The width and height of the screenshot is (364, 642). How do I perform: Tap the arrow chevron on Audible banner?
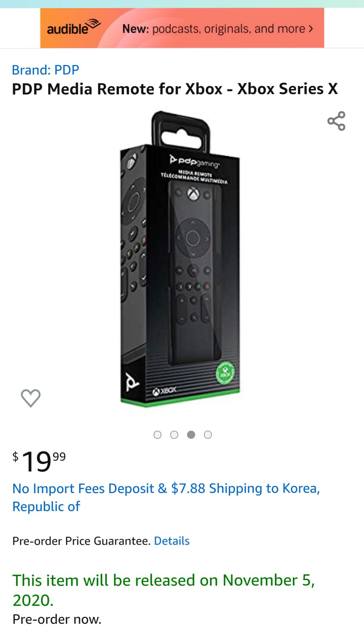pos(311,28)
